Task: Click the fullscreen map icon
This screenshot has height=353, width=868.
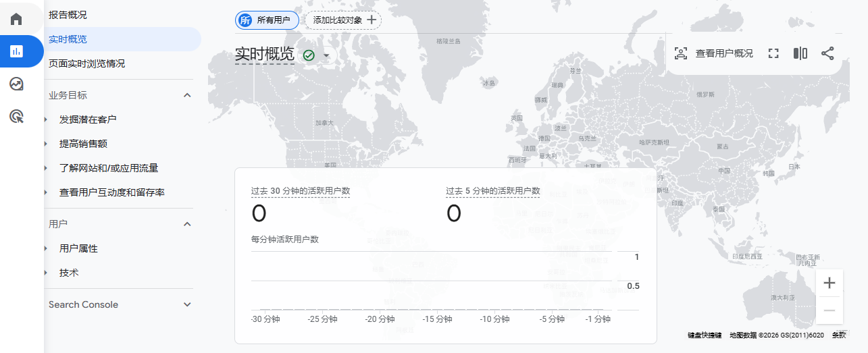Action: pyautogui.click(x=773, y=53)
